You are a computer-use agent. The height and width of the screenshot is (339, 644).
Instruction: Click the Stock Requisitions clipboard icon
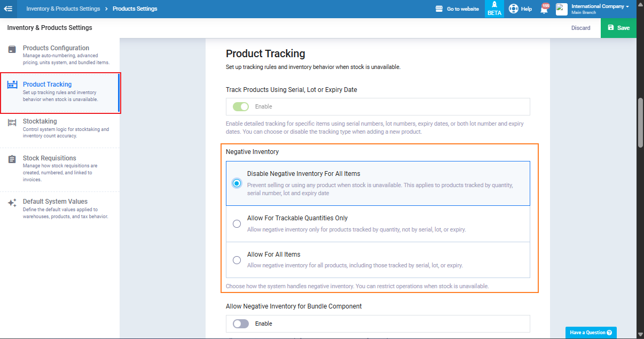12,159
